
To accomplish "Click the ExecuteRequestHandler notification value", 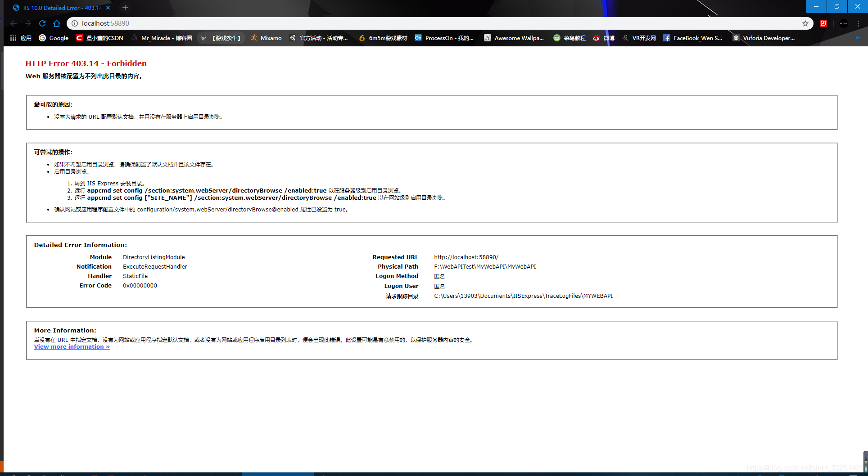I will (155, 267).
